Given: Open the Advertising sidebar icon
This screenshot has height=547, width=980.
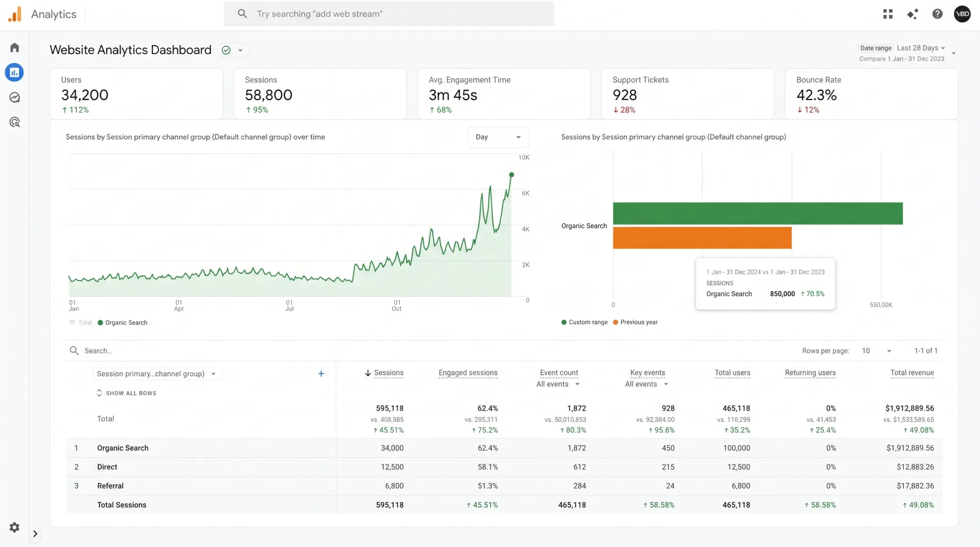Looking at the screenshot, I should (14, 122).
